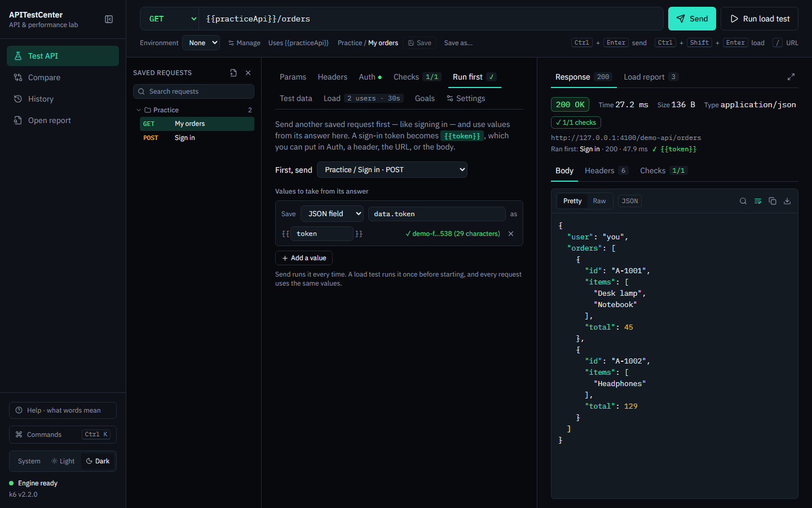Click the Practice / My orders breadcrumb
812x508 pixels.
(x=368, y=43)
